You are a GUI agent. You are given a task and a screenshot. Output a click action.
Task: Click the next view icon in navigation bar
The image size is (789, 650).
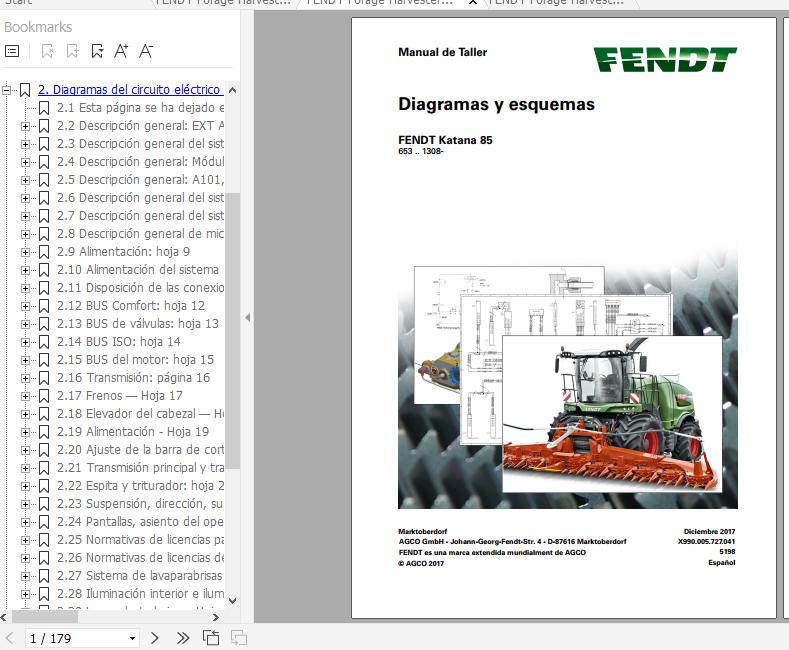pyautogui.click(x=239, y=638)
